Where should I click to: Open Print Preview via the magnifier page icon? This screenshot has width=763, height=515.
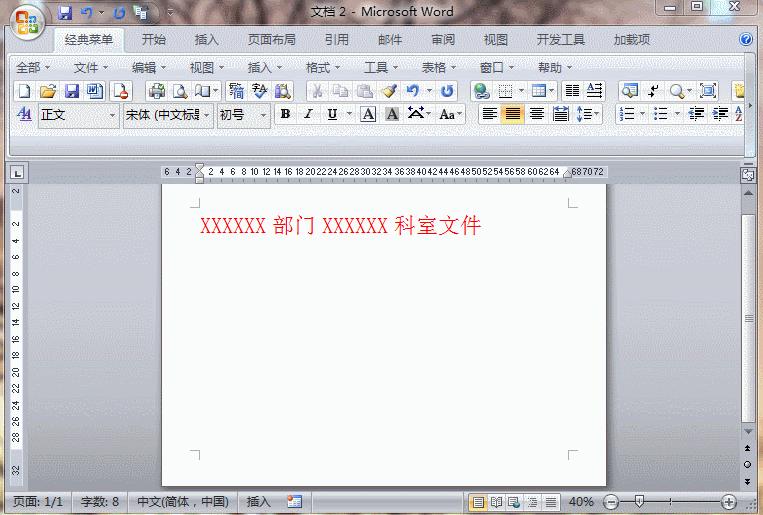pyautogui.click(x=180, y=91)
